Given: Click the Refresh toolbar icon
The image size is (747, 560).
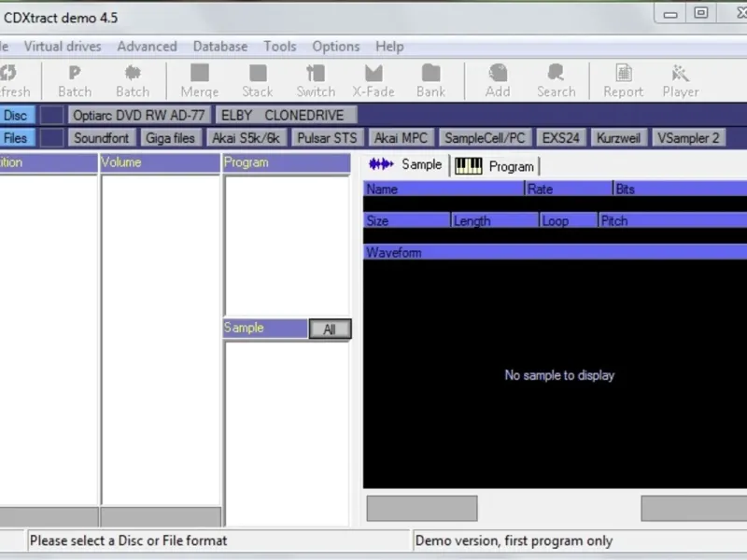Looking at the screenshot, I should coord(14,81).
